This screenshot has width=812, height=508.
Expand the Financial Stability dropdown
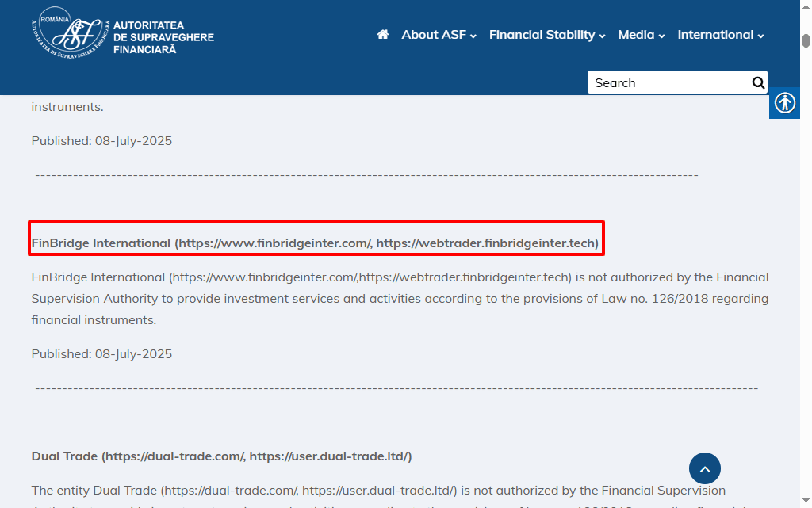[547, 35]
